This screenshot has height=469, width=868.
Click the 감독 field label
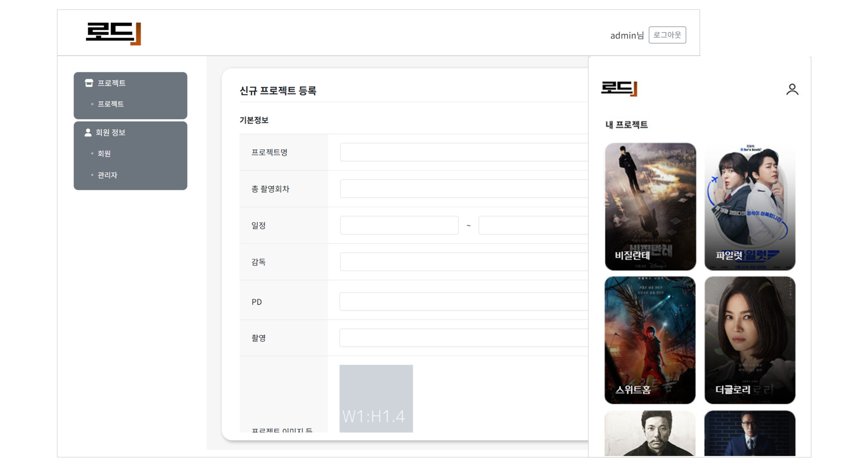[259, 262]
